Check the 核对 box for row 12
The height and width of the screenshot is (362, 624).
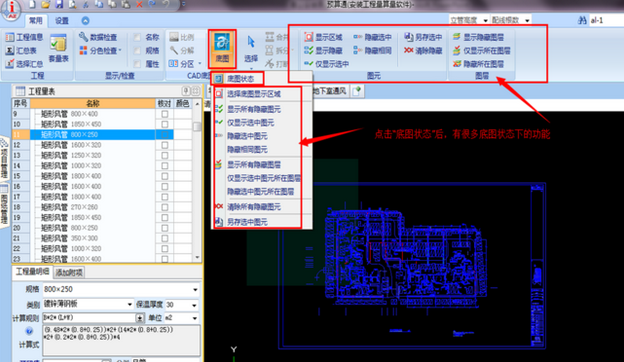pyautogui.click(x=164, y=145)
